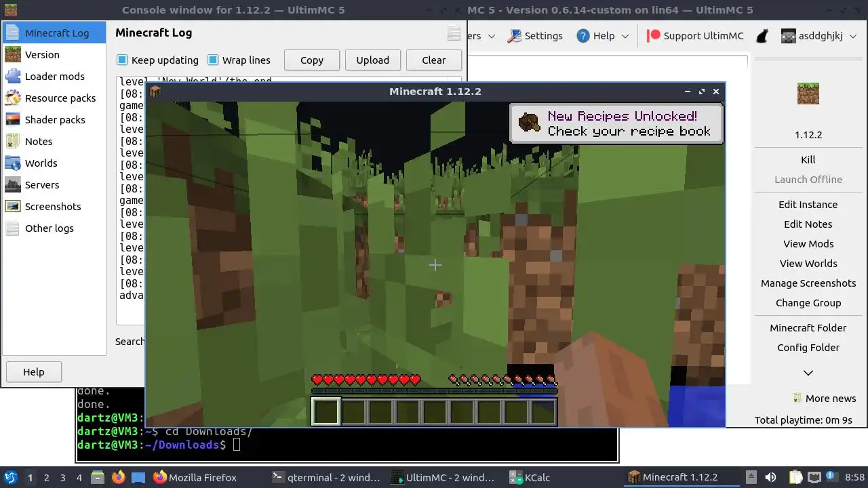Screen dimensions: 868x488
Task: Open the Servers page
Action: (54, 185)
